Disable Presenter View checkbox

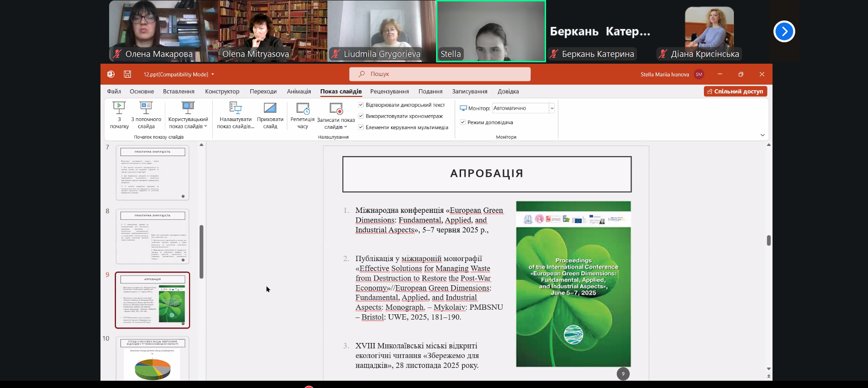coord(463,122)
